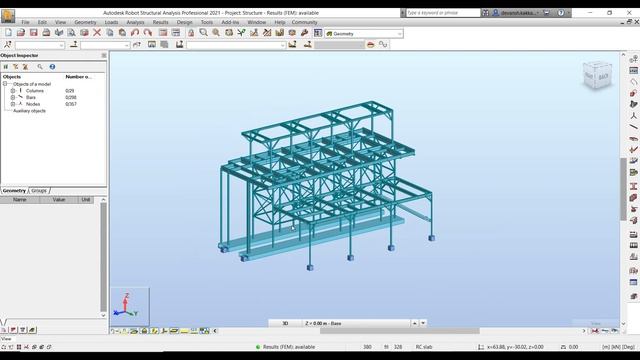Collapse the Objects of a model node

(x=5, y=84)
